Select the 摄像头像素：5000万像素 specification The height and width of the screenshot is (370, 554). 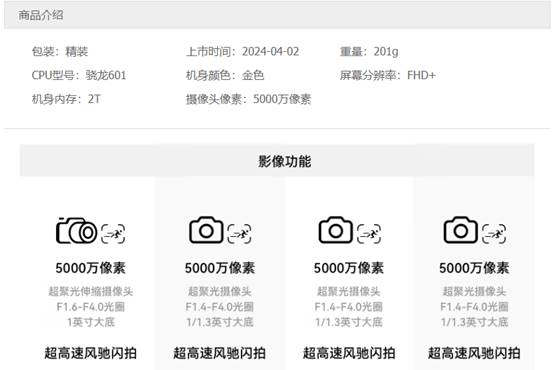point(248,99)
